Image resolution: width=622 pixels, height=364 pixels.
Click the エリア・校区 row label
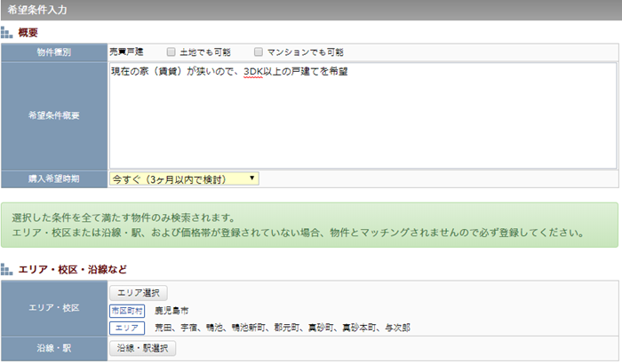point(54,308)
